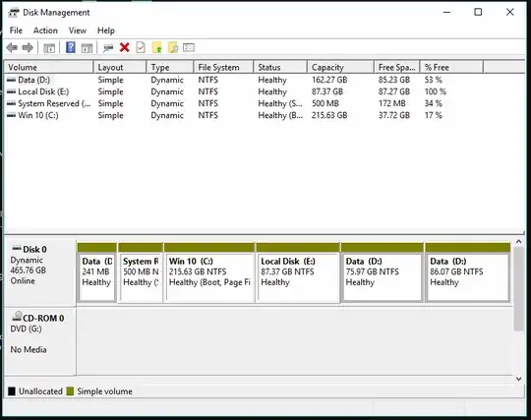This screenshot has width=531, height=420.
Task: Open the Help menu
Action: tap(106, 30)
